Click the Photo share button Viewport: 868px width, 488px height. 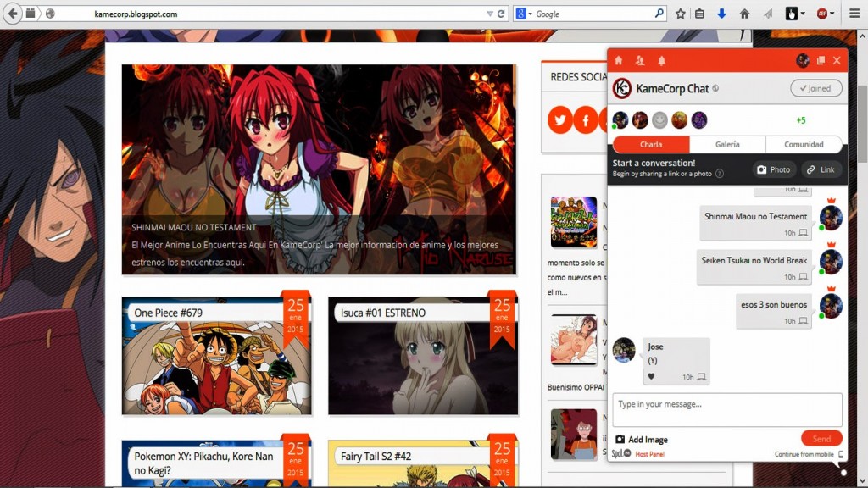tap(774, 169)
